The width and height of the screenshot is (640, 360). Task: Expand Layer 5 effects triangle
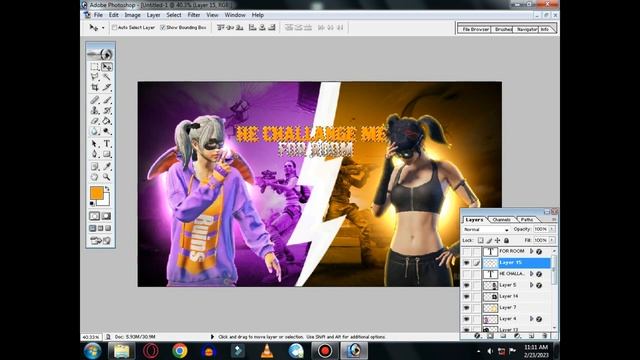click(x=531, y=285)
